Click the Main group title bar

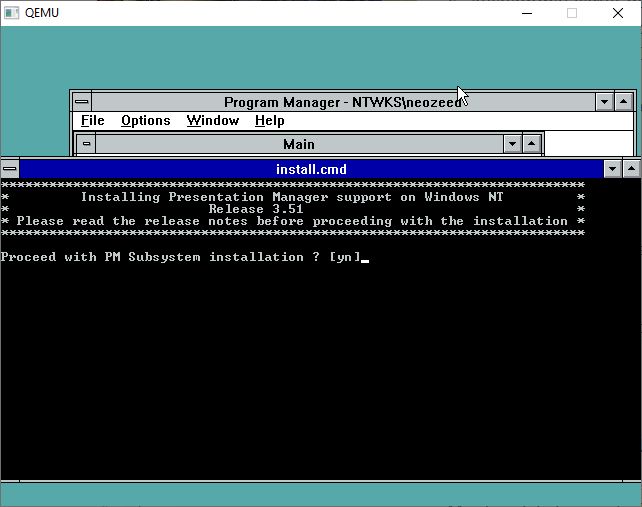[x=299, y=144]
